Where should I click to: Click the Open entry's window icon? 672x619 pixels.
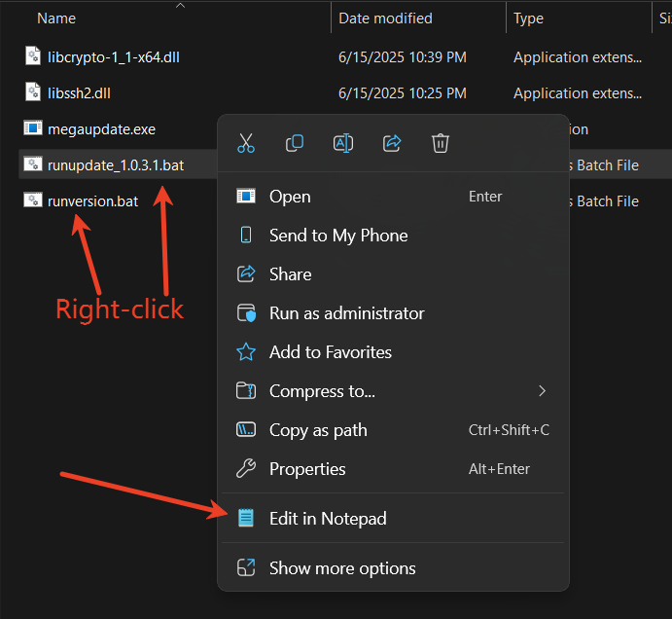[x=246, y=196]
